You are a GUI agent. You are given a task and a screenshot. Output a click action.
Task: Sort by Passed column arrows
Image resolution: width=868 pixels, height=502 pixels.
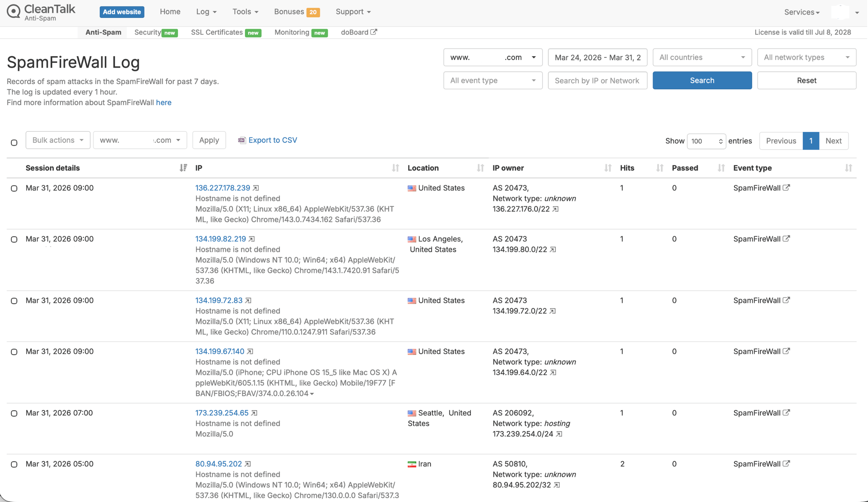[x=721, y=168]
